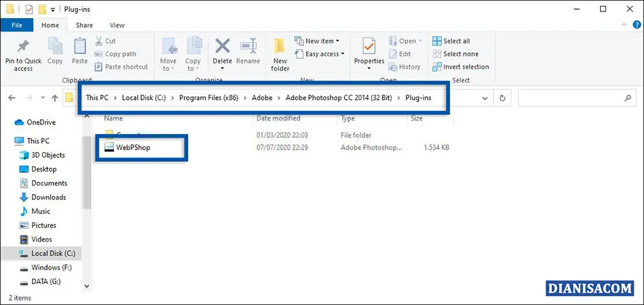Go back with the Back arrow

[12, 98]
